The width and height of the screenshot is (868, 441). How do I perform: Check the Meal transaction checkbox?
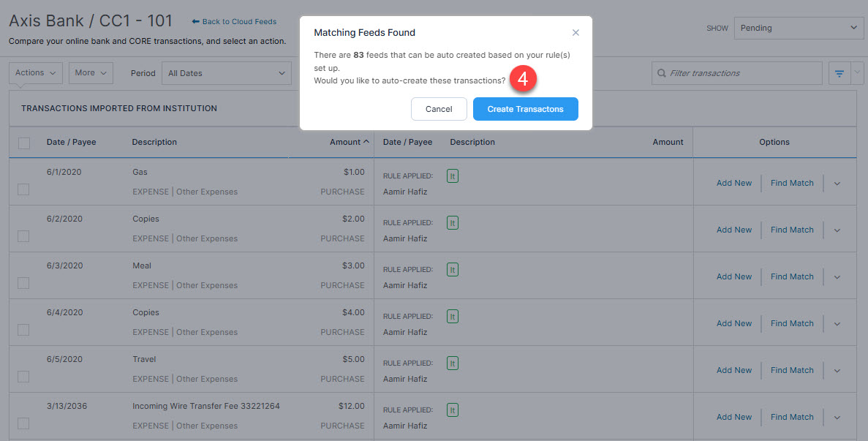(x=23, y=283)
